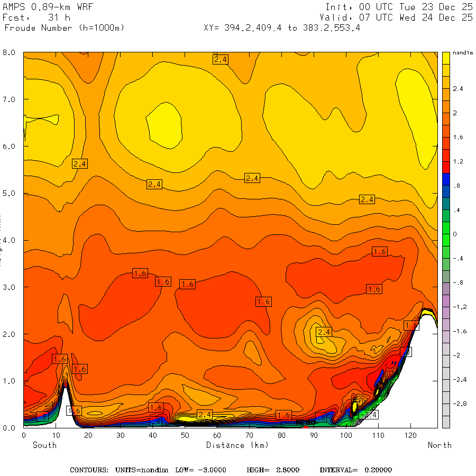Viewport: 476px width, 476px height.
Task: Select the colorbar tick label ".4"
Action: 456,210
